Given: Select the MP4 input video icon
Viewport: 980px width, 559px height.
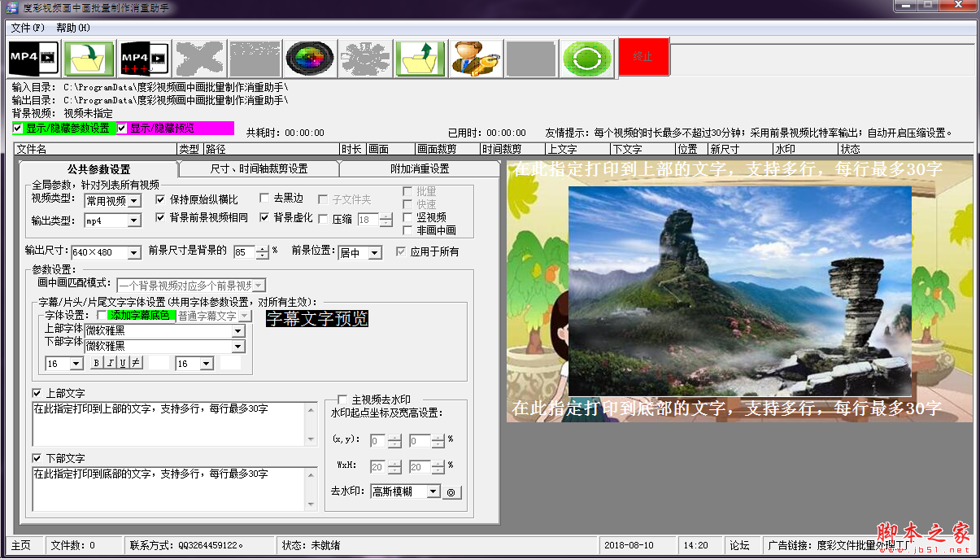Looking at the screenshot, I should pos(33,58).
